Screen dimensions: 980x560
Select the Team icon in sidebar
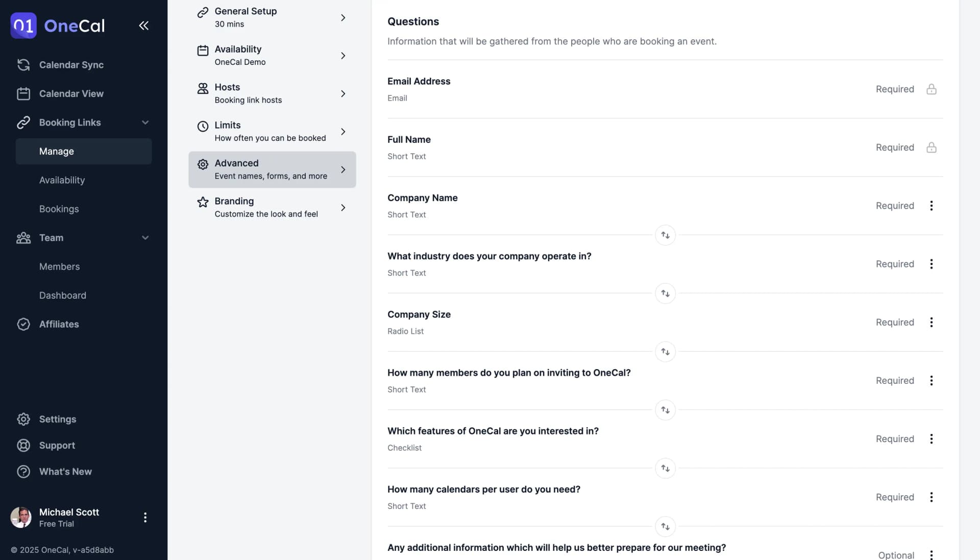pyautogui.click(x=23, y=237)
